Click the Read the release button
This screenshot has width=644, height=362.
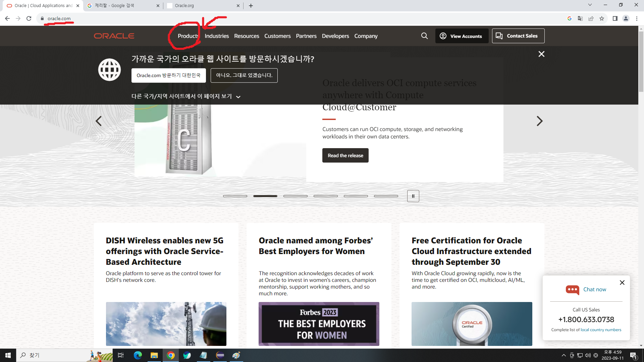pos(345,156)
